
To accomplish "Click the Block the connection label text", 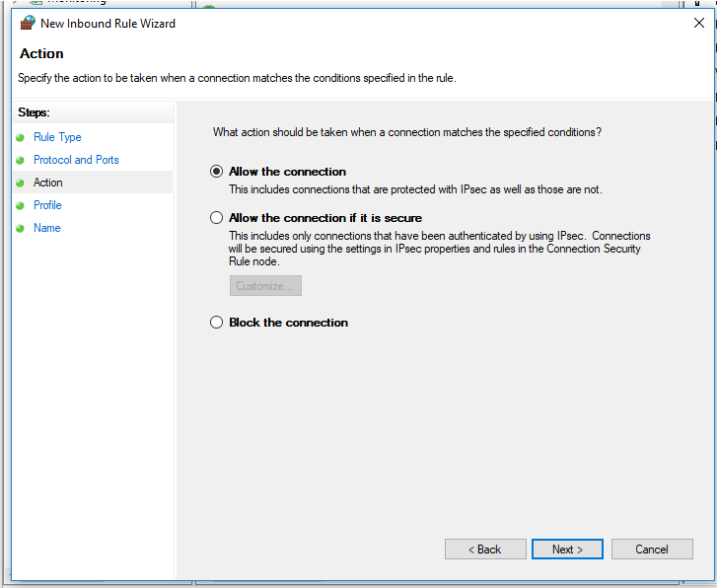I will pos(288,323).
